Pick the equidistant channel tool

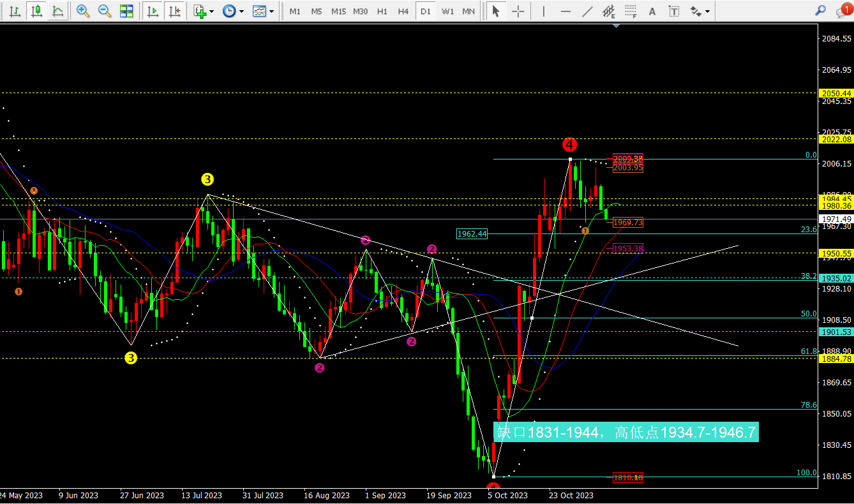click(609, 11)
